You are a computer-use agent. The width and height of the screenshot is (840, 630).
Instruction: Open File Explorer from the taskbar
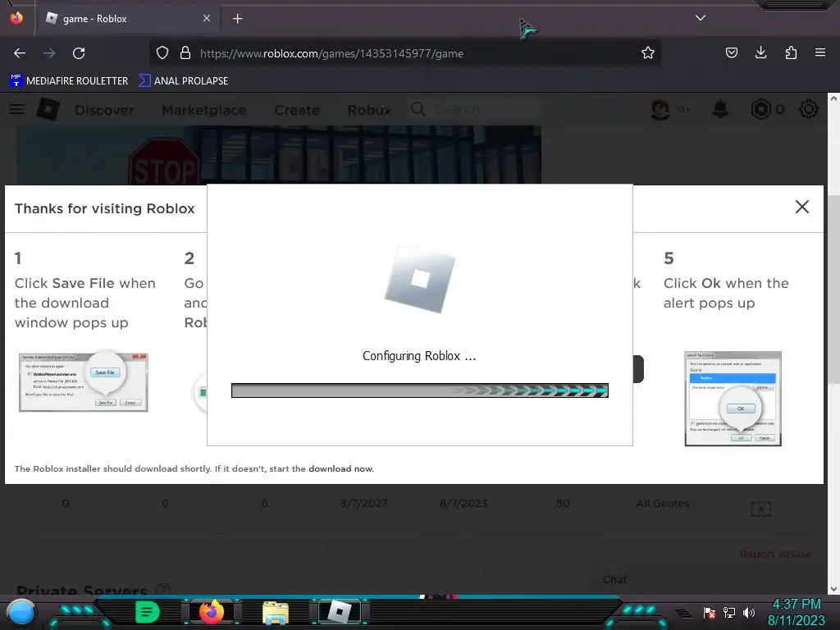pos(276,613)
